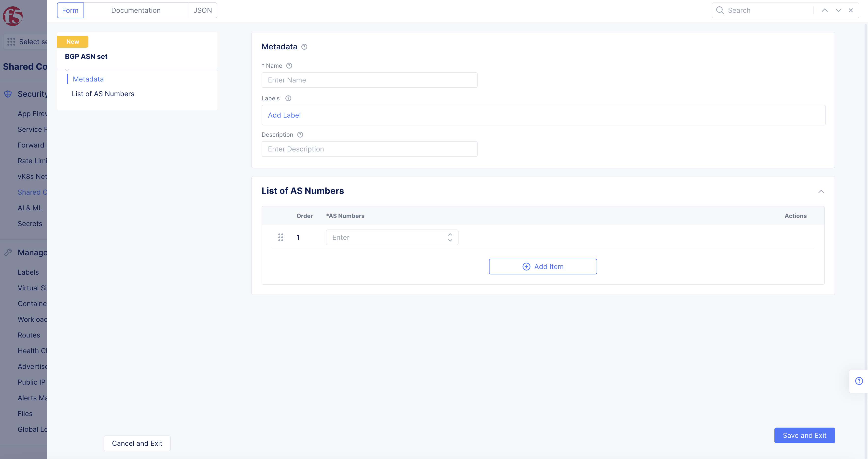The width and height of the screenshot is (868, 459).
Task: Clear search with the X icon
Action: [x=851, y=11]
